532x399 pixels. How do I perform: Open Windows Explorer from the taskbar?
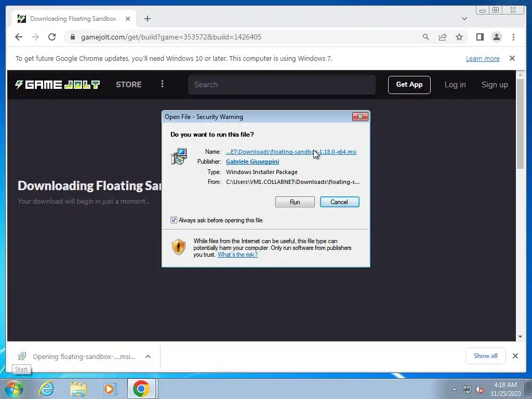[78, 389]
